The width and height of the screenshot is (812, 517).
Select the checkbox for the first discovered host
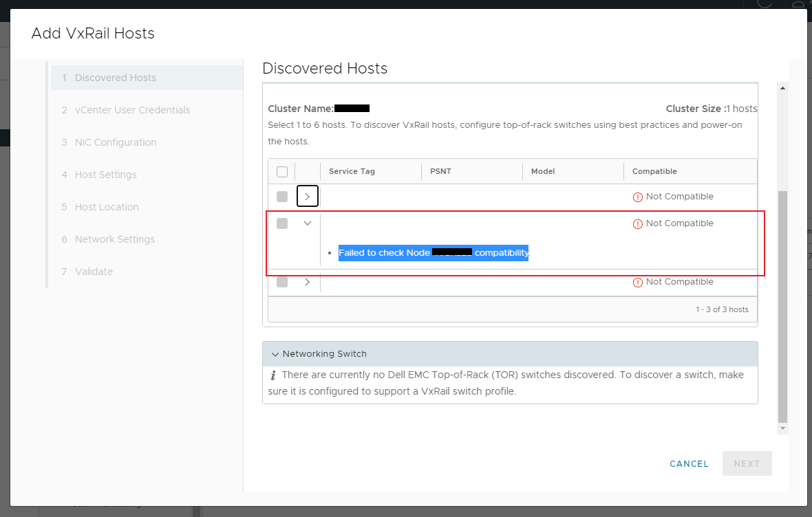(281, 196)
